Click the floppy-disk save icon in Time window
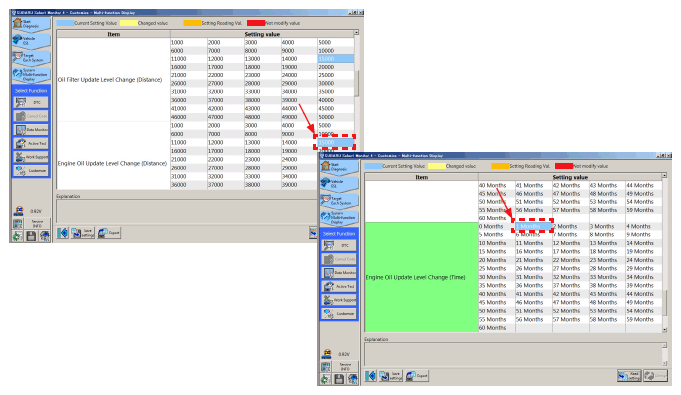The height and width of the screenshot is (395, 681). tap(339, 379)
